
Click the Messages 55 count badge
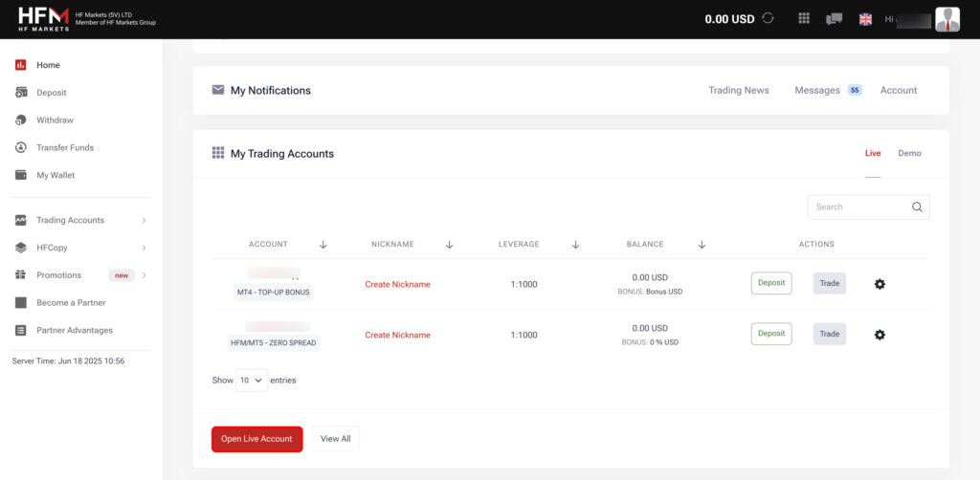click(855, 90)
